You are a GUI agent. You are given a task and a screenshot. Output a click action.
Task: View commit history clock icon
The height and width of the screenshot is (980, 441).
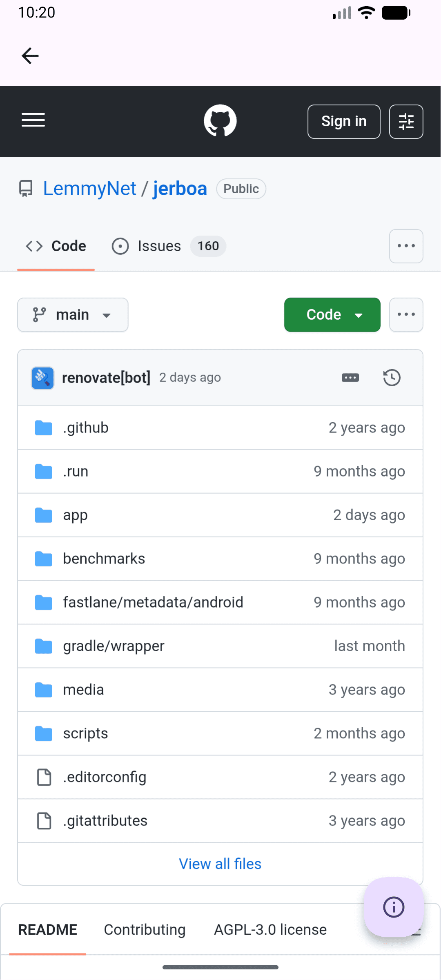[392, 378]
